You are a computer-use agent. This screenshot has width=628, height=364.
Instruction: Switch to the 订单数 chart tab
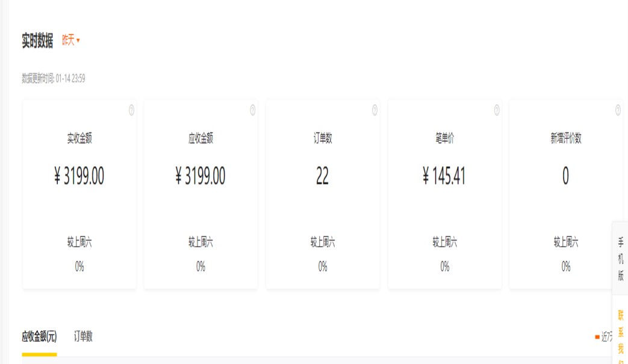click(83, 336)
